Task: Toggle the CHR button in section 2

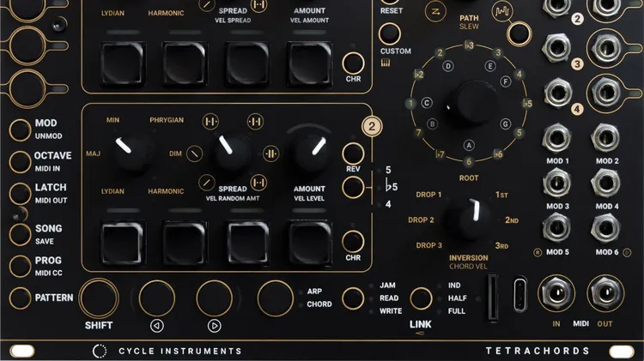Action: click(x=353, y=242)
